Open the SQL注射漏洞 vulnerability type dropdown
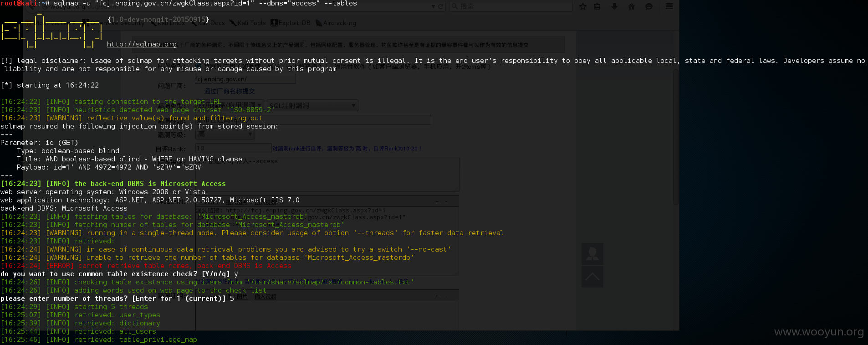This screenshot has height=345, width=868. pos(312,106)
